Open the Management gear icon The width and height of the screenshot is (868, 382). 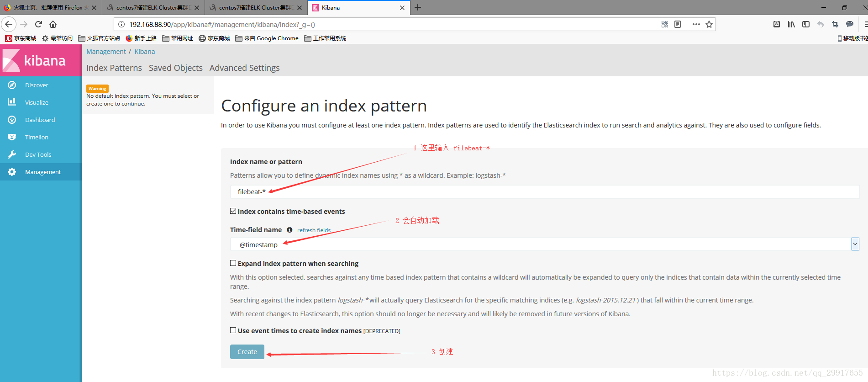click(12, 172)
